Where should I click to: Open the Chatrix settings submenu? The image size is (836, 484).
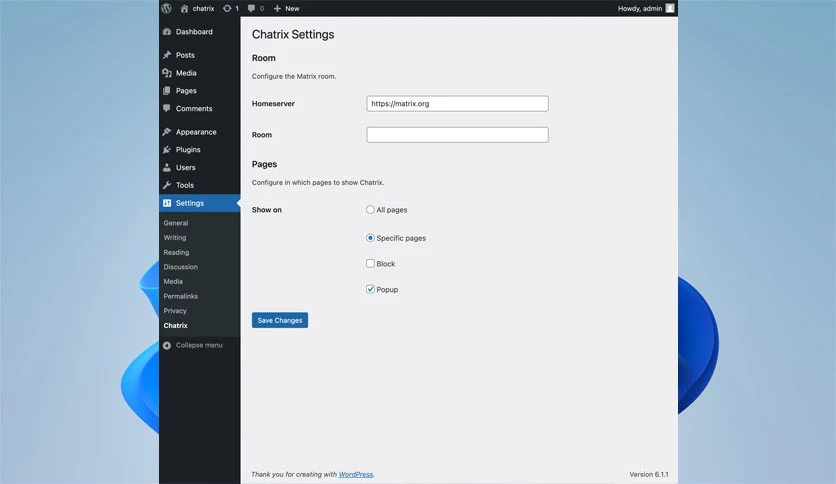pos(175,325)
